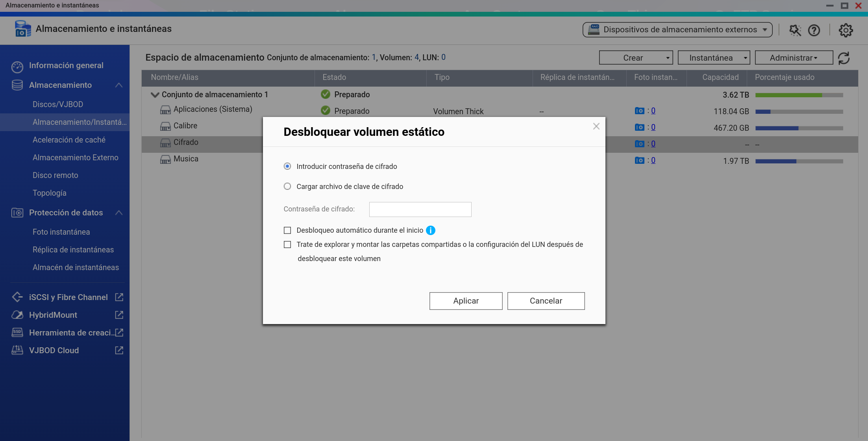
Task: Focus the Contraseña de cifrado field
Action: click(420, 209)
